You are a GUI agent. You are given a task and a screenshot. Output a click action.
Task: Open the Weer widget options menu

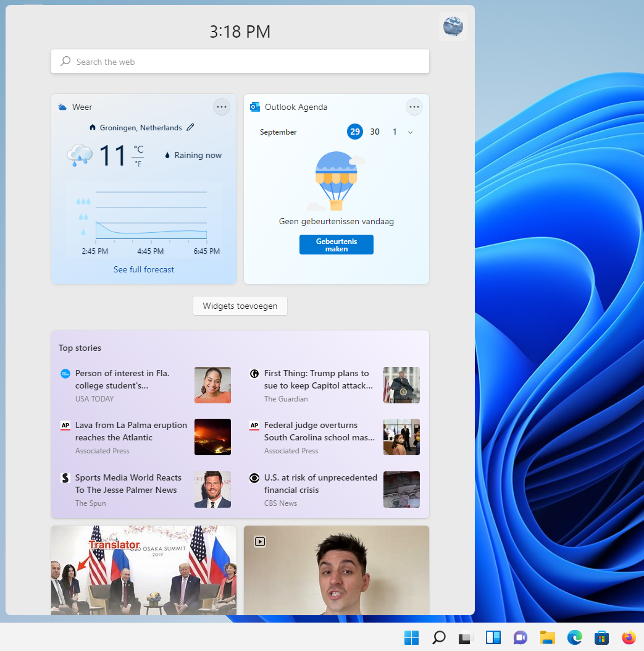point(222,107)
